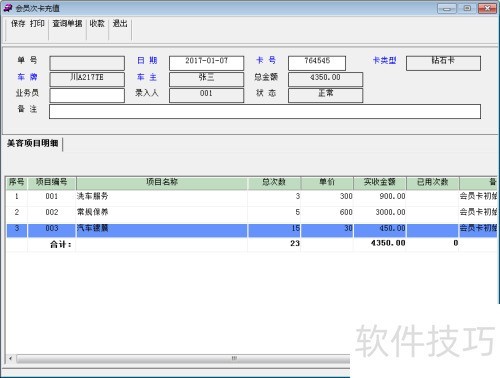Image resolution: width=500 pixels, height=378 pixels.
Task: Open 查询单据 from the toolbar
Action: (x=67, y=24)
